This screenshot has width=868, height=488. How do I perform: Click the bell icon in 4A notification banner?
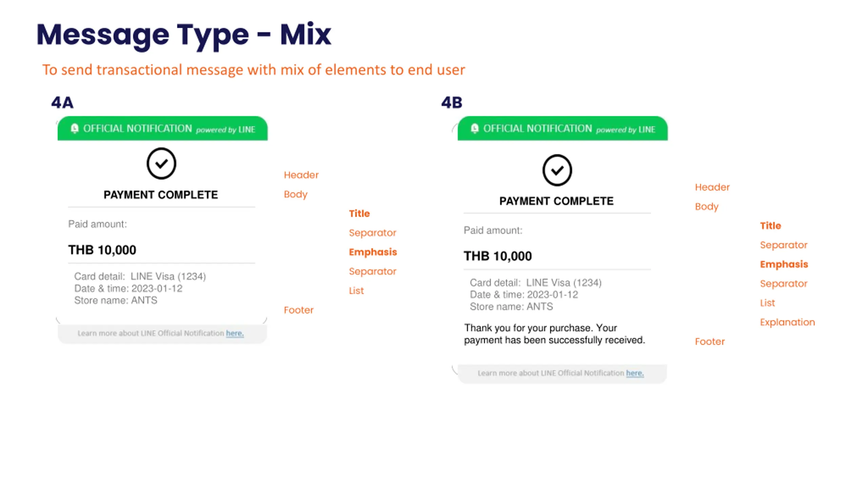pyautogui.click(x=75, y=128)
